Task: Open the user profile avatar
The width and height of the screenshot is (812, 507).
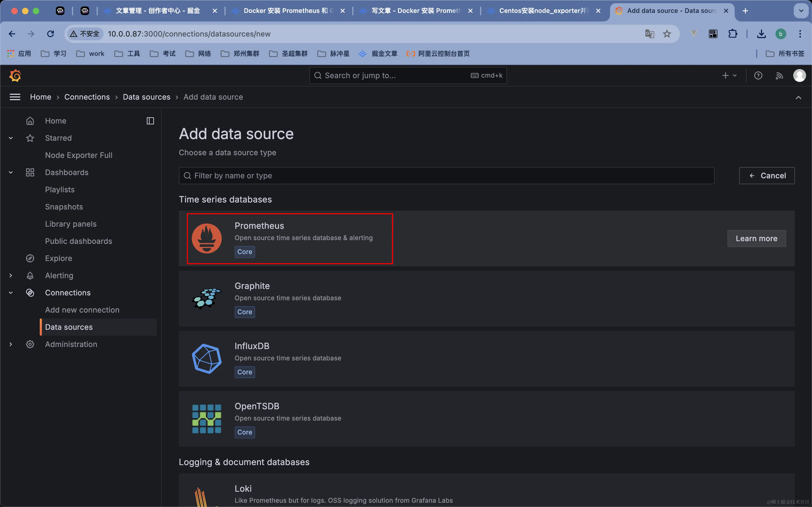Action: pos(800,75)
